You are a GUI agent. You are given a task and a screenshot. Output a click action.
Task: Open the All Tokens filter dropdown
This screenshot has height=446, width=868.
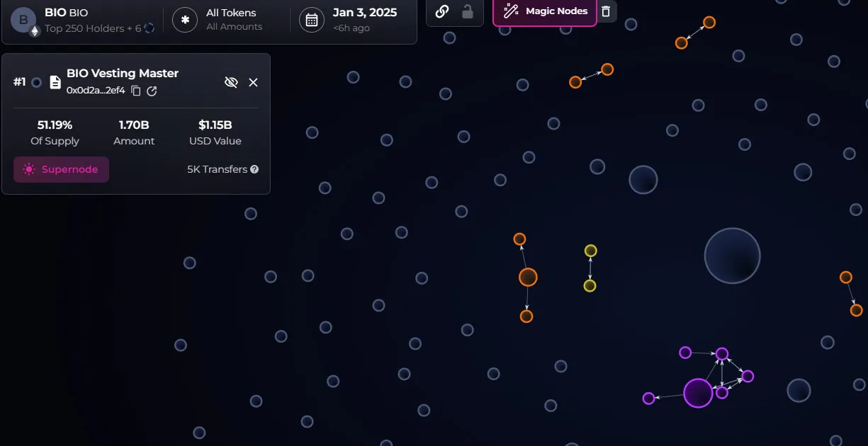pos(231,19)
